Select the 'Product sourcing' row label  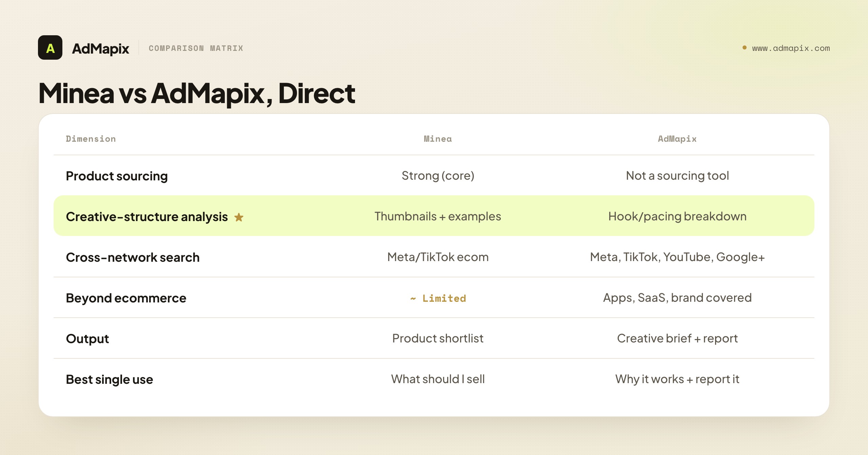tap(117, 176)
